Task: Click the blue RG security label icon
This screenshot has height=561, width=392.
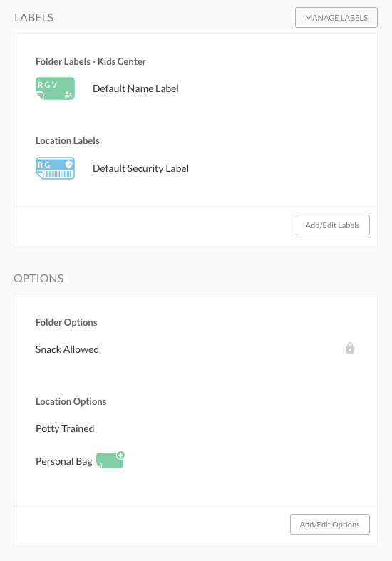Action: click(x=55, y=168)
